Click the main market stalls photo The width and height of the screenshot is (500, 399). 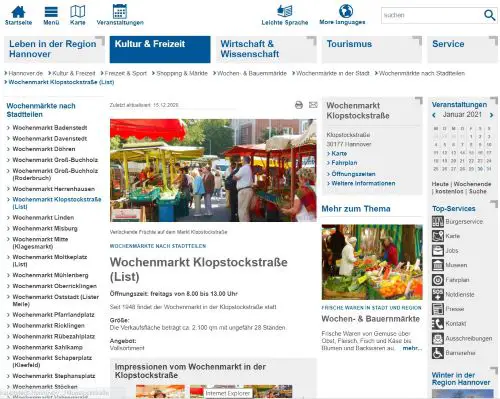tap(213, 170)
